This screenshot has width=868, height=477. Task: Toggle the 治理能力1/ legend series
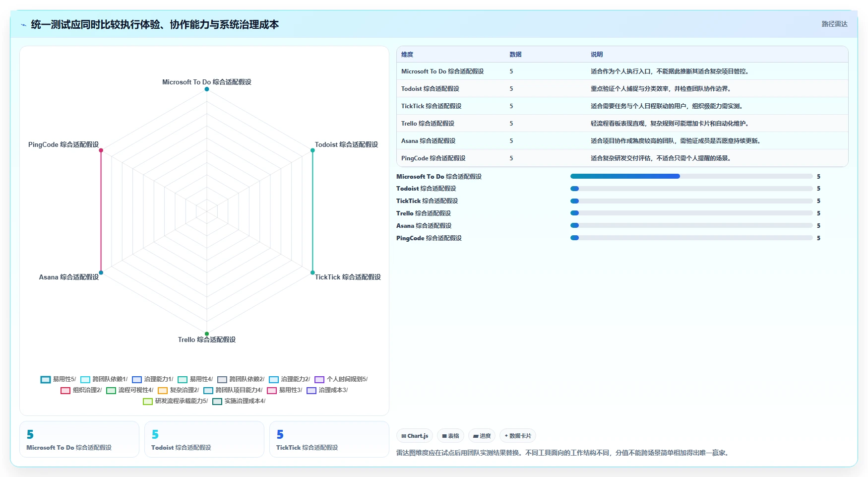click(153, 379)
